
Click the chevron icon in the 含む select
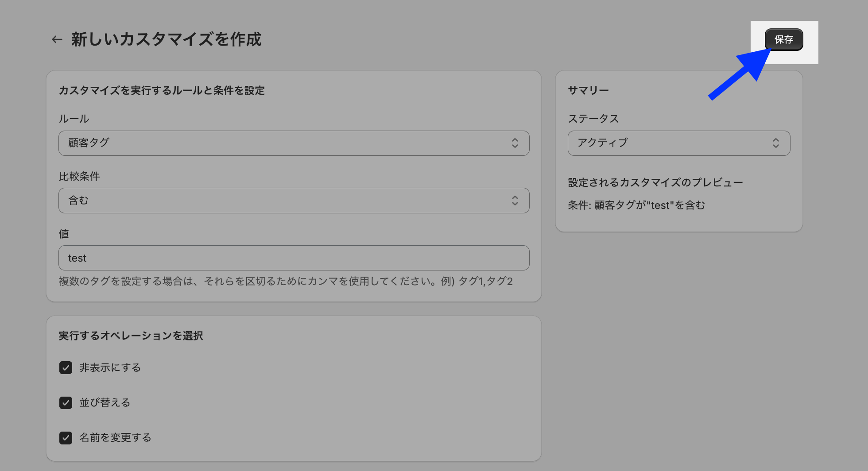coord(515,201)
